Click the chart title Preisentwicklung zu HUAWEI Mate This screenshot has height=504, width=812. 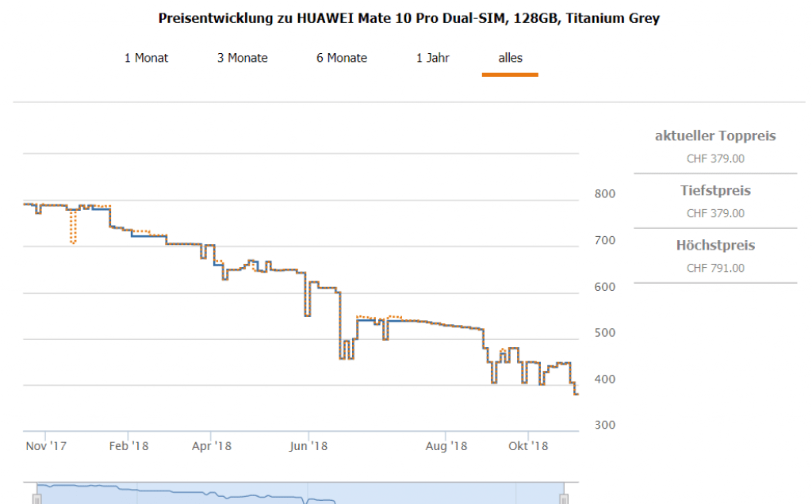point(409,18)
